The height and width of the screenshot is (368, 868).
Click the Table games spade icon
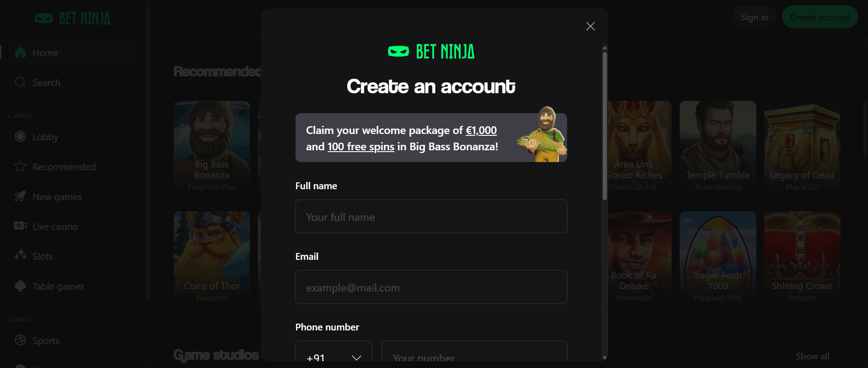(20, 286)
